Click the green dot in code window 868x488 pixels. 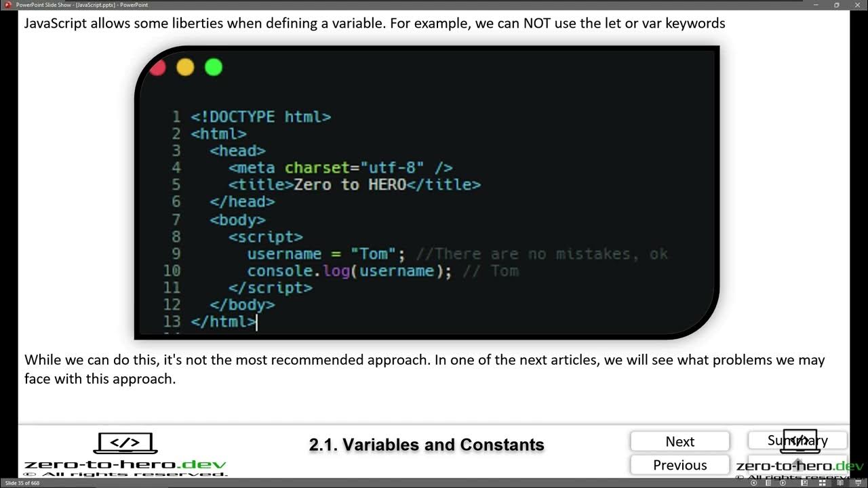214,67
